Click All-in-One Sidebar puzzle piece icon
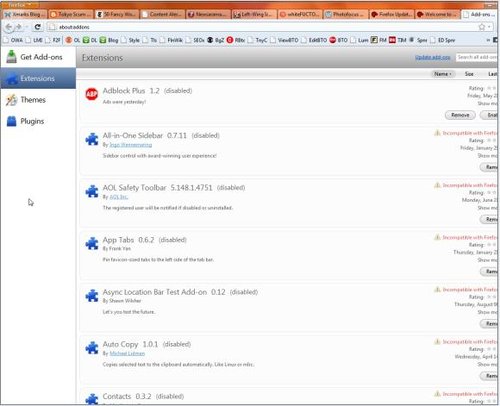Screen dimensions: 500x406 [92, 139]
